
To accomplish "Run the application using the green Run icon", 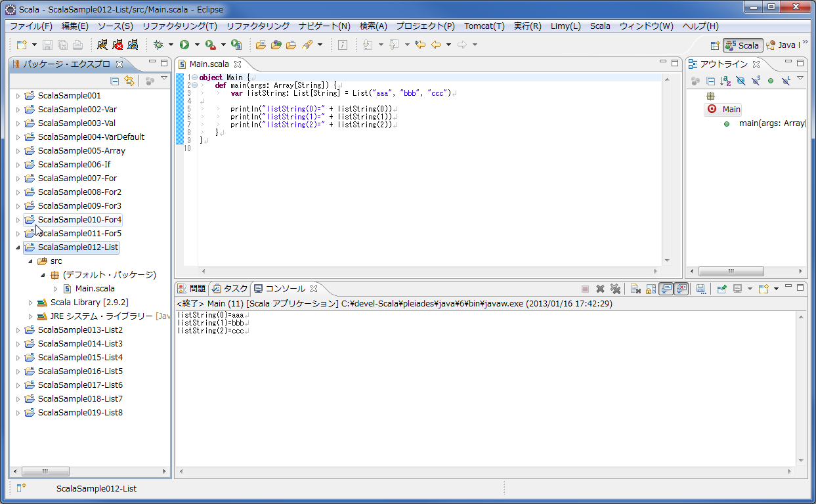I will point(184,44).
